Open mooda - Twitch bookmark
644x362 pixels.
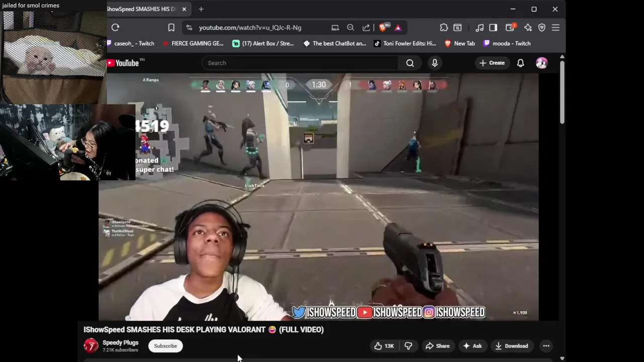[x=507, y=43]
